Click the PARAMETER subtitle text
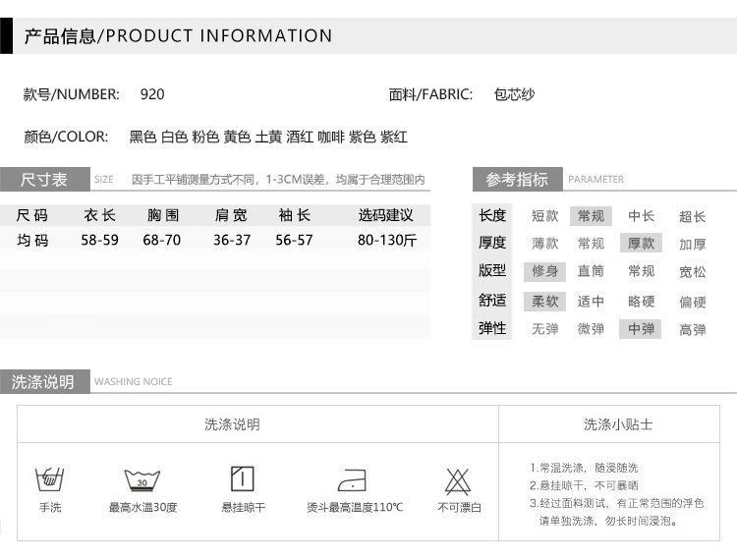Image resolution: width=737 pixels, height=560 pixels. click(596, 180)
